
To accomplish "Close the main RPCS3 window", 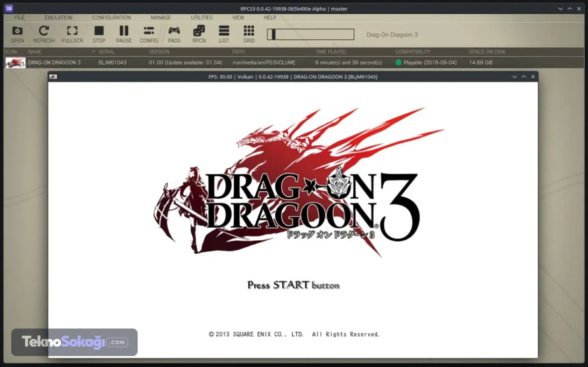I will click(579, 8).
